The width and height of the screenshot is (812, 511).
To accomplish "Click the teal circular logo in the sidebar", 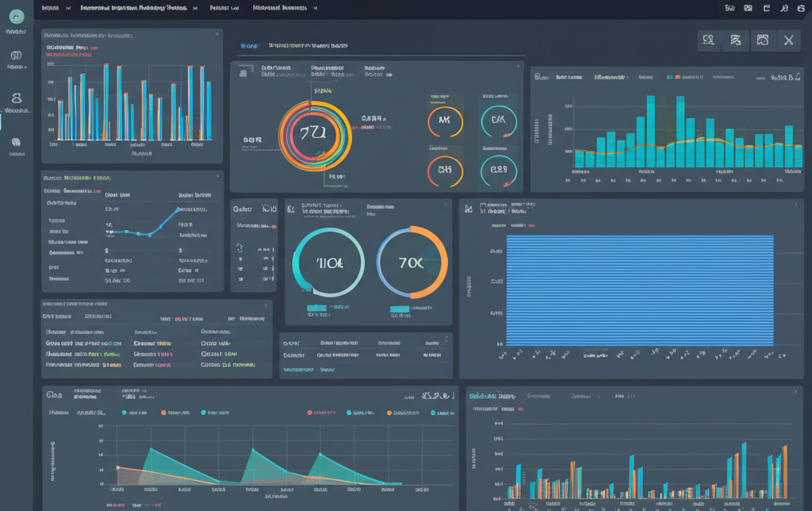I will tap(16, 16).
